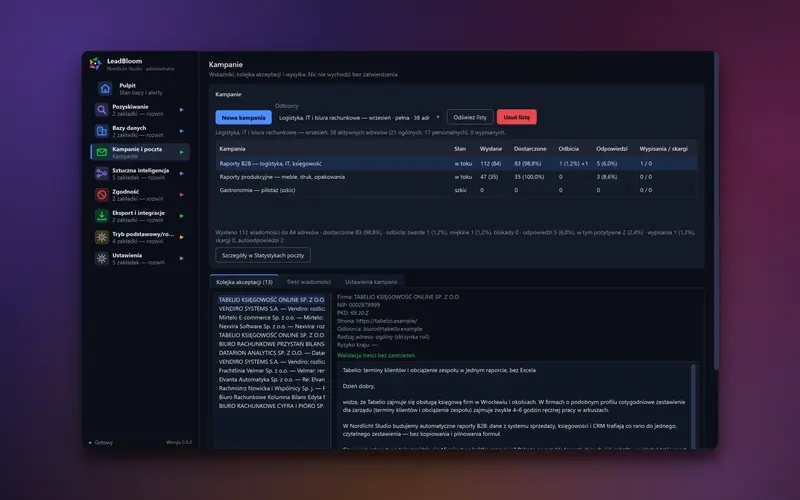Click the 35 (100,0%) delivered cell
Screen dimensions: 800x500
[x=529, y=177]
